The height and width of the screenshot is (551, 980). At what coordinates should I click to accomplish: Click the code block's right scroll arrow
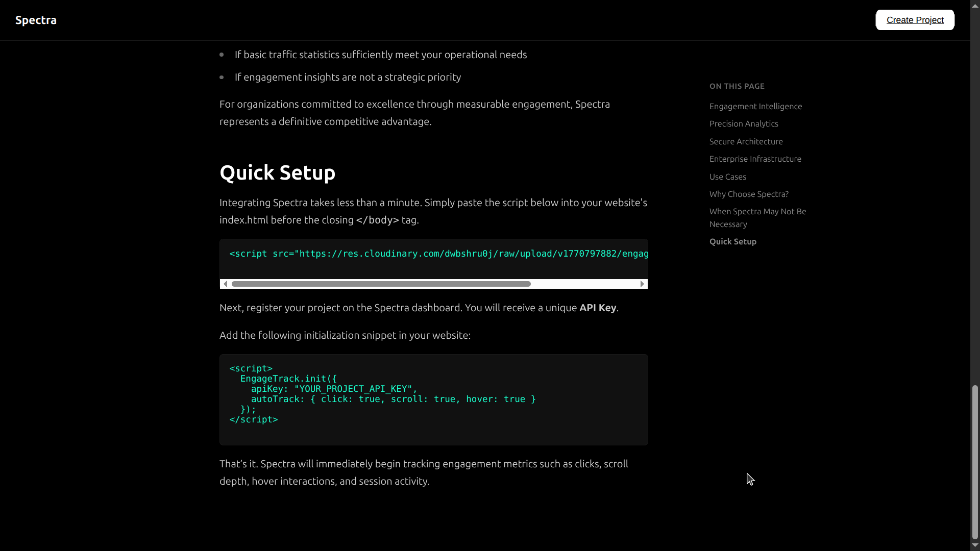point(642,284)
